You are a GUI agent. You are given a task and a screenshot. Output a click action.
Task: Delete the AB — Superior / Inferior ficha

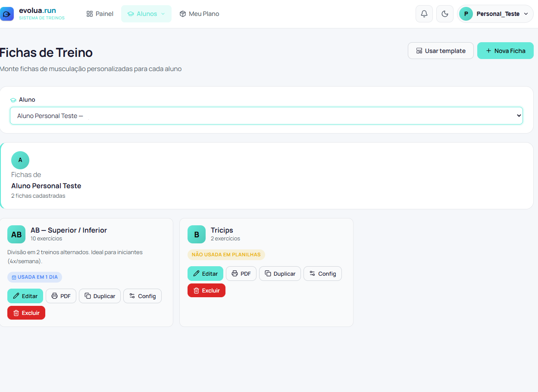(26, 313)
